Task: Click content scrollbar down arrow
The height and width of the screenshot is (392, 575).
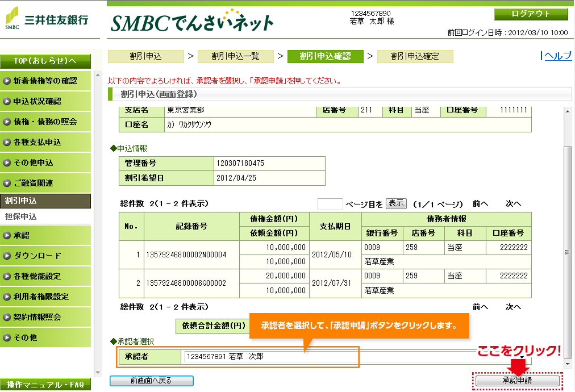Action: [x=568, y=364]
